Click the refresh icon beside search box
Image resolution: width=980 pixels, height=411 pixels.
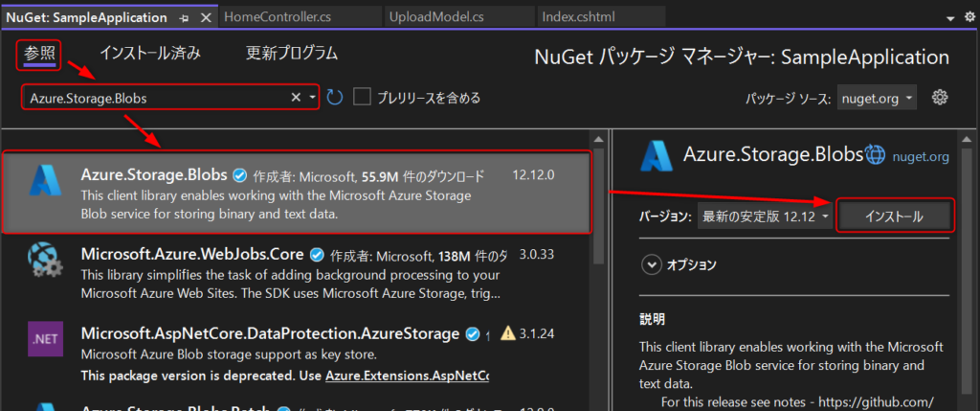pos(335,98)
